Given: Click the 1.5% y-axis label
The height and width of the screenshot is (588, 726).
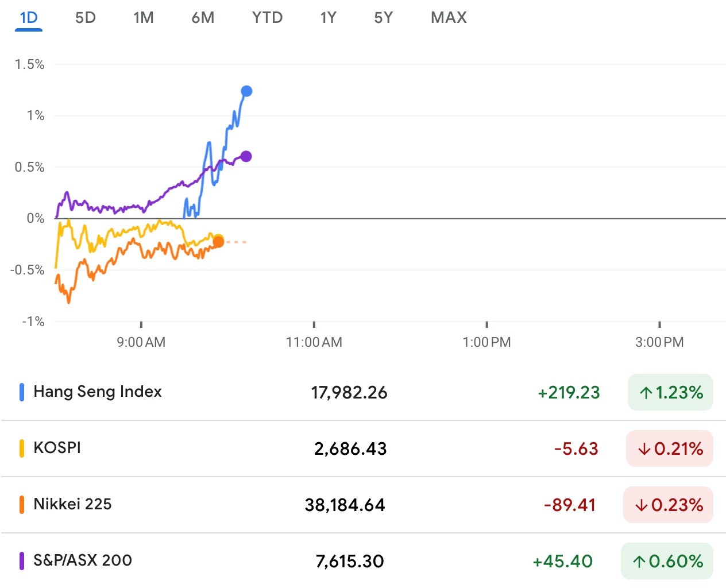Looking at the screenshot, I should pyautogui.click(x=30, y=64).
